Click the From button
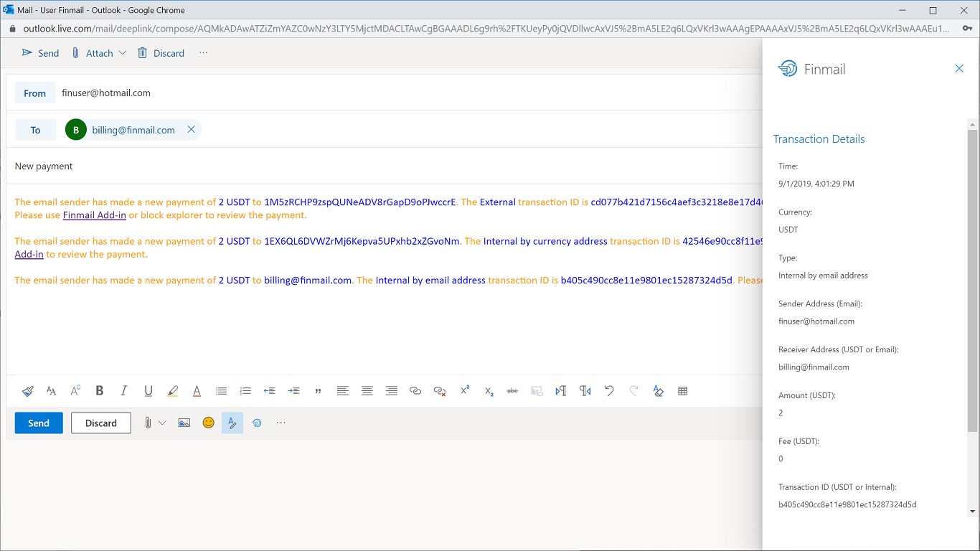 click(35, 93)
